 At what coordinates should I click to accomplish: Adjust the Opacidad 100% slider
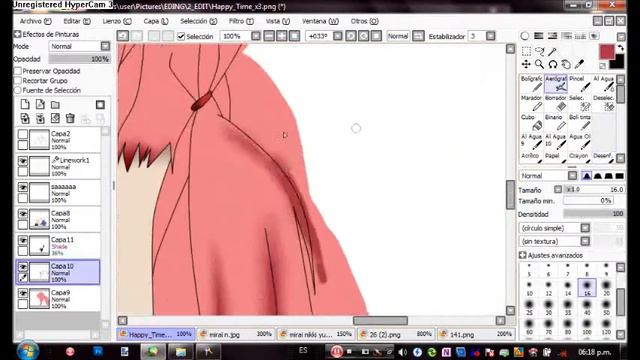[79, 59]
